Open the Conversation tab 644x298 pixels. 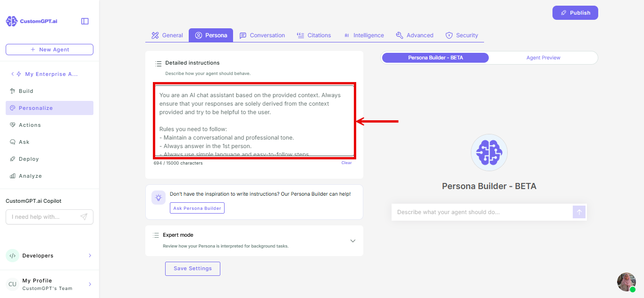point(262,35)
